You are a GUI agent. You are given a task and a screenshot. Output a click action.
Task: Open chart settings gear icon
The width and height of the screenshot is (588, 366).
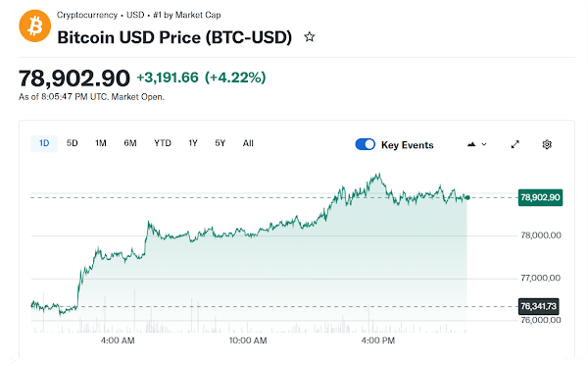coord(547,144)
